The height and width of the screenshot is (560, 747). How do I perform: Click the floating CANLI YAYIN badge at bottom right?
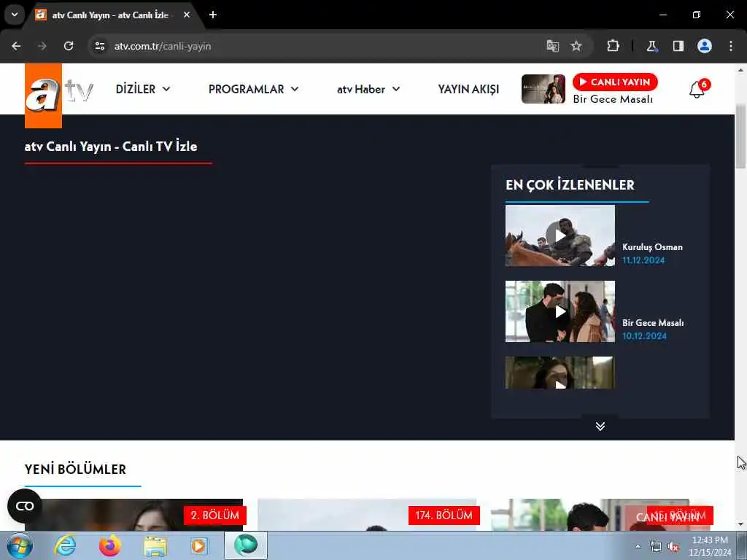[667, 517]
